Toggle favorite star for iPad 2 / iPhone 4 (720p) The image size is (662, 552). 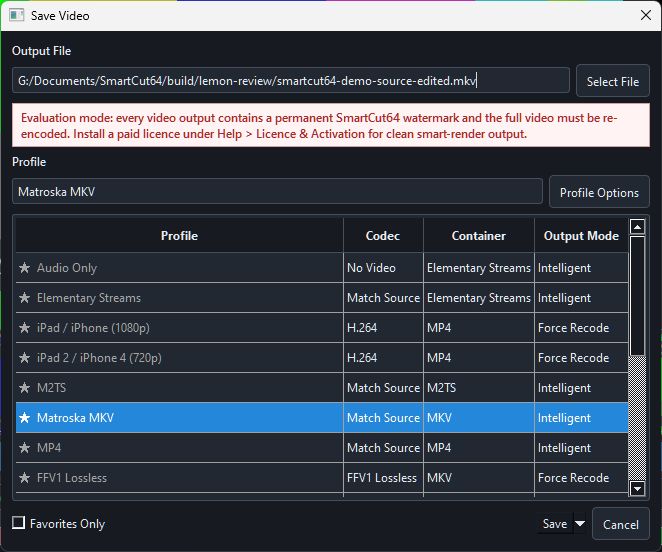(x=24, y=358)
